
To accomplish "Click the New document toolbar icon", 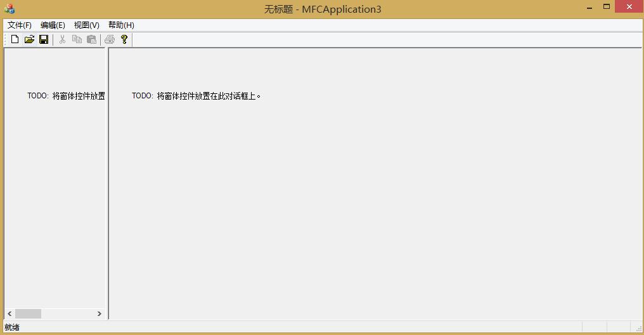I will pyautogui.click(x=15, y=39).
